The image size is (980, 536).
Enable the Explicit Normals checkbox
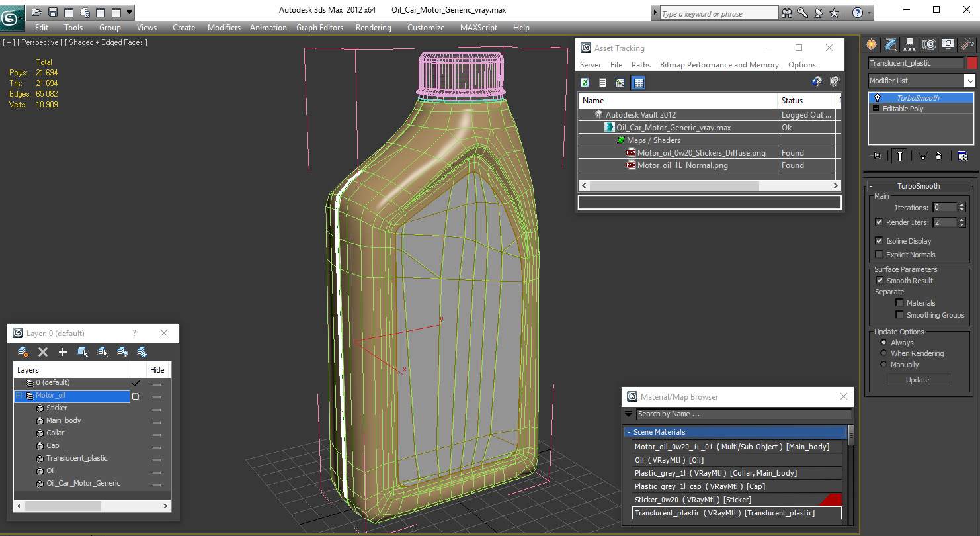point(879,255)
